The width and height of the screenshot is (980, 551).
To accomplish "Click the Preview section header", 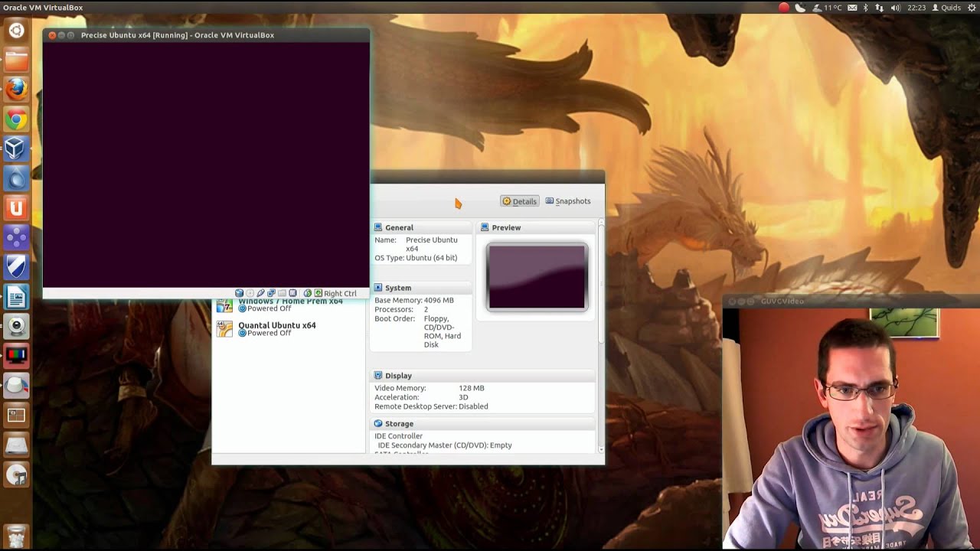I will (537, 227).
